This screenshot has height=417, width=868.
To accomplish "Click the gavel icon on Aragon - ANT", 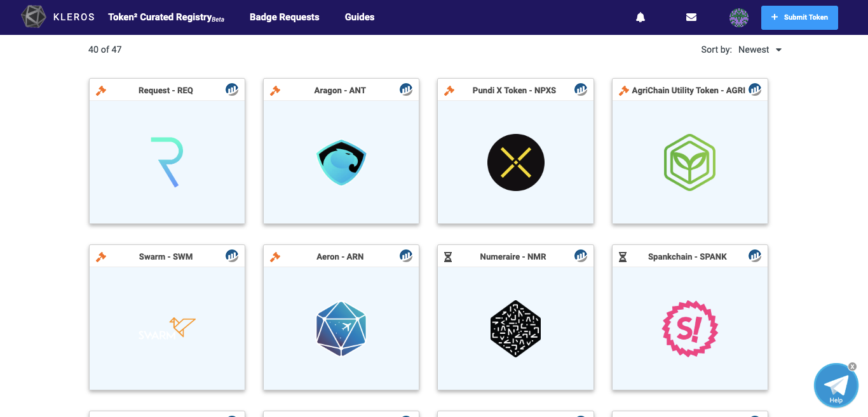I will pos(275,91).
